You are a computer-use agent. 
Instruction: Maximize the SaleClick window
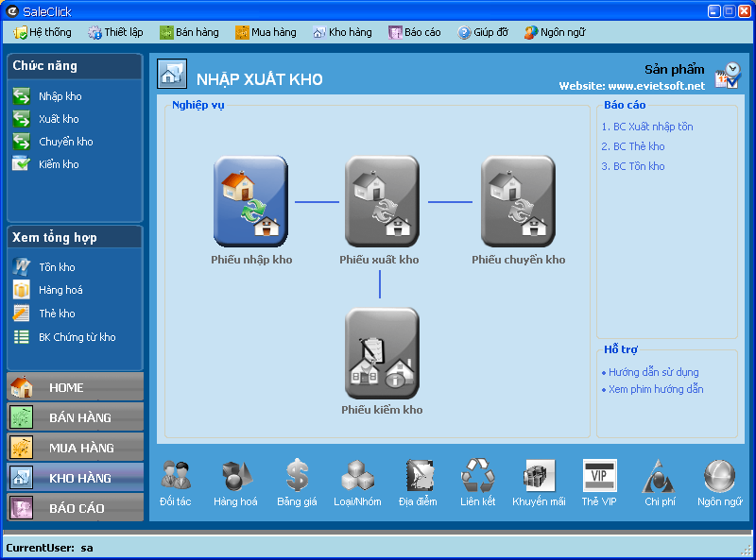(730, 11)
